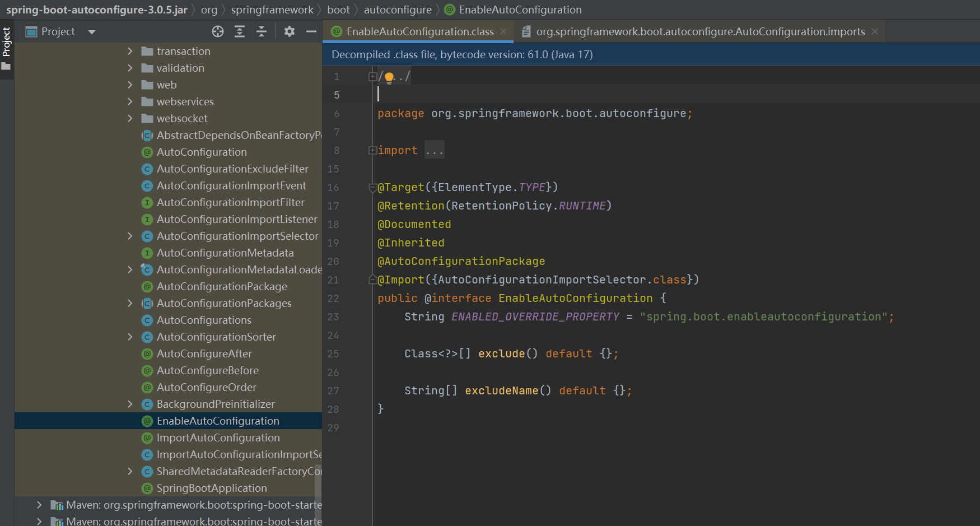Click the Project stripe button on left edge

pyautogui.click(x=7, y=41)
